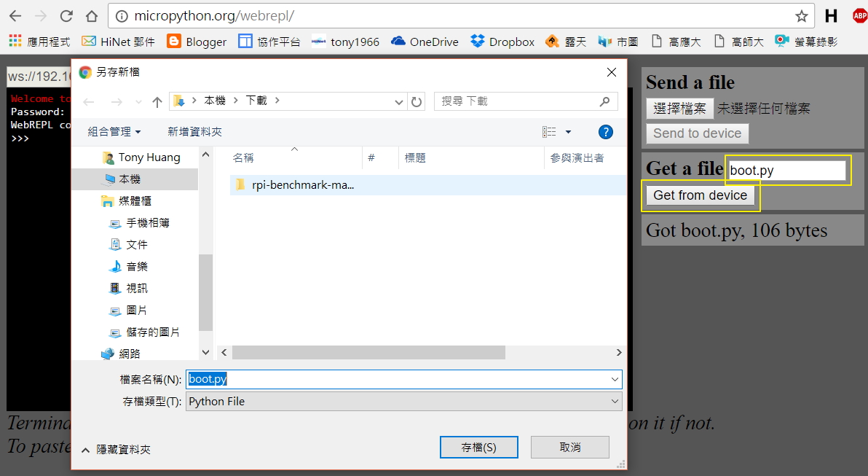
Task: Click the 存檔(S) save button
Action: 479,447
